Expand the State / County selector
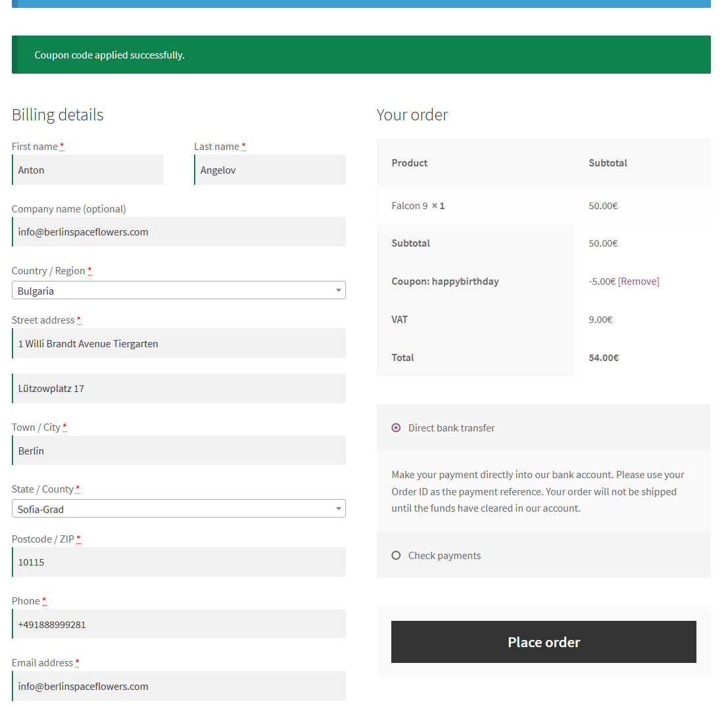The width and height of the screenshot is (728, 707). pyautogui.click(x=178, y=508)
